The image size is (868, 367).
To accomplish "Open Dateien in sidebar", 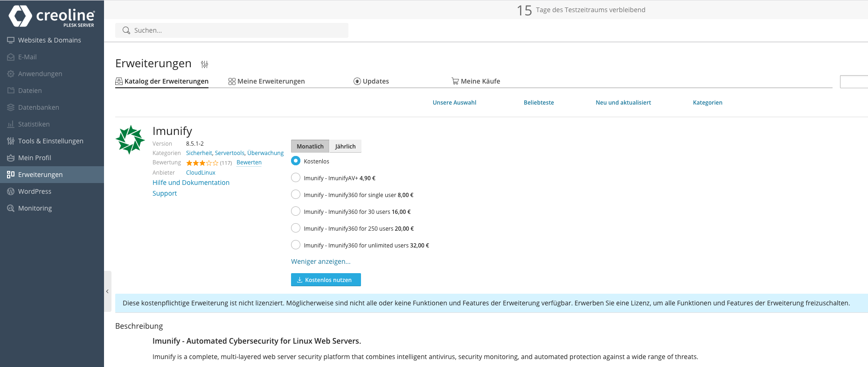I will click(x=52, y=91).
